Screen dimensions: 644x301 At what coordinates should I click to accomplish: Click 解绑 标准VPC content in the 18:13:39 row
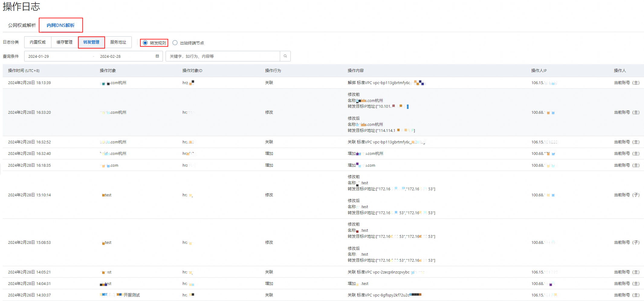[x=387, y=83]
